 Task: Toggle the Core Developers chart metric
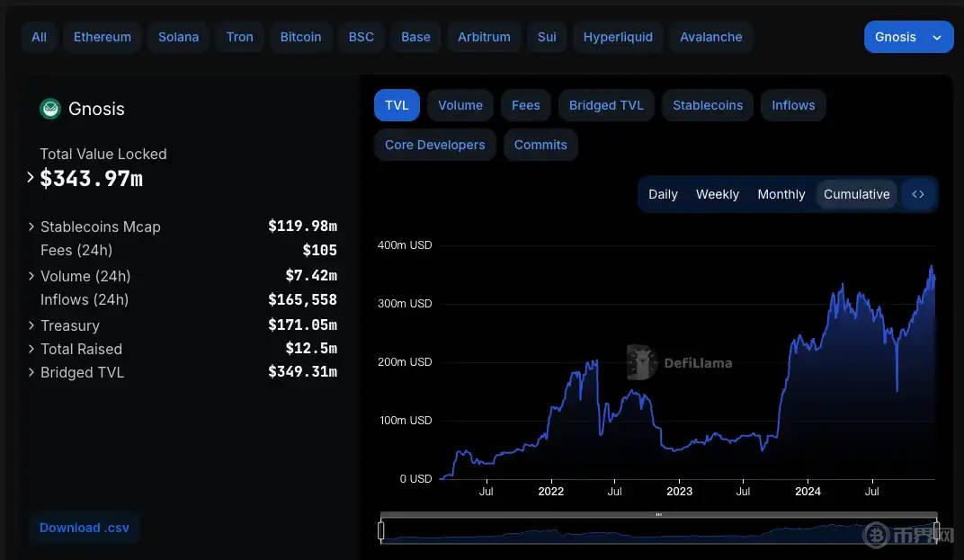(x=434, y=145)
